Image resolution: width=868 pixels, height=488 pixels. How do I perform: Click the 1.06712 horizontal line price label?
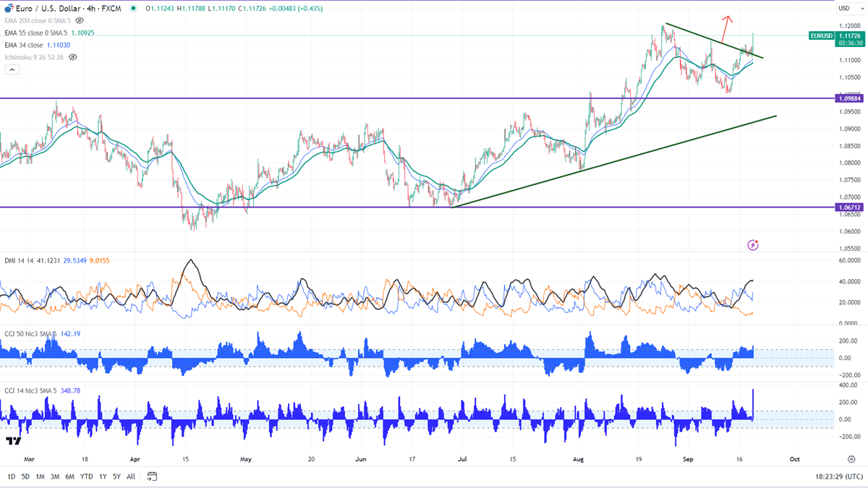(849, 207)
